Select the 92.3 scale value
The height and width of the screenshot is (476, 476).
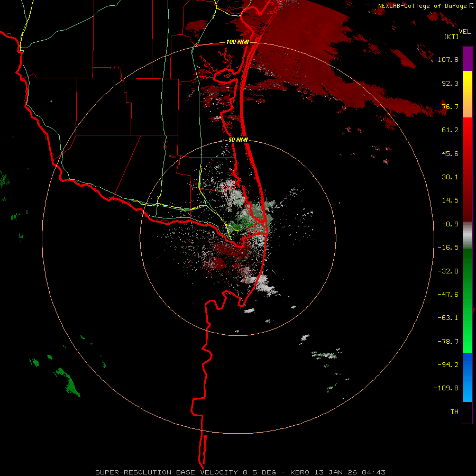pos(450,83)
